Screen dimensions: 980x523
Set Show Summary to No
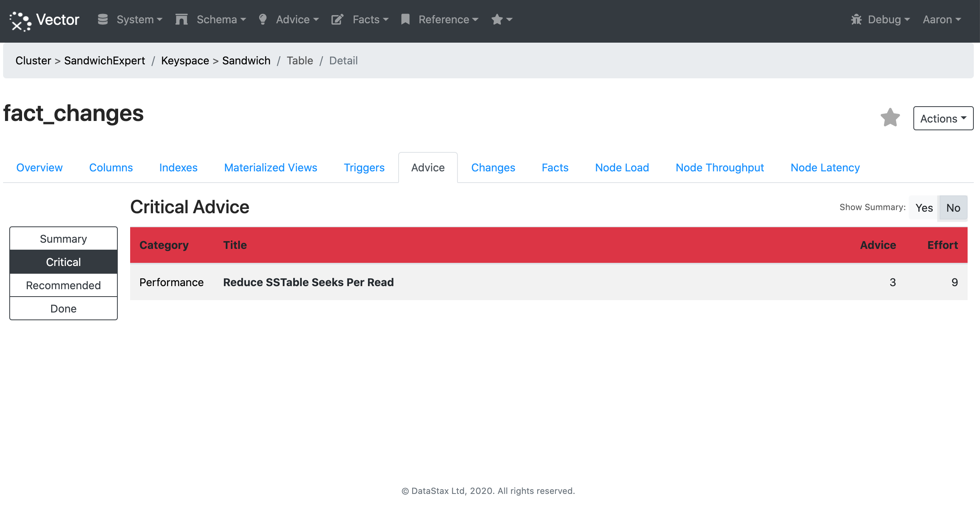point(953,208)
